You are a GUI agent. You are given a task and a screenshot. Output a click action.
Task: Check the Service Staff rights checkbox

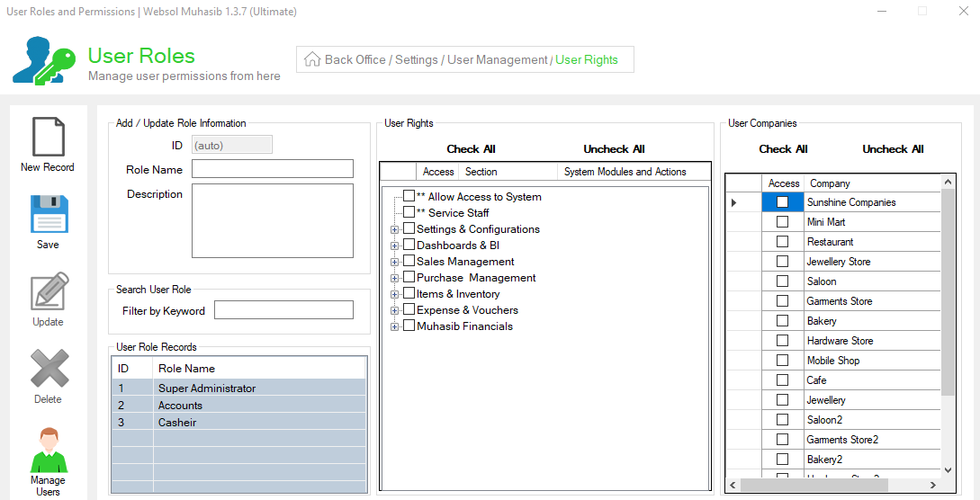pos(409,212)
